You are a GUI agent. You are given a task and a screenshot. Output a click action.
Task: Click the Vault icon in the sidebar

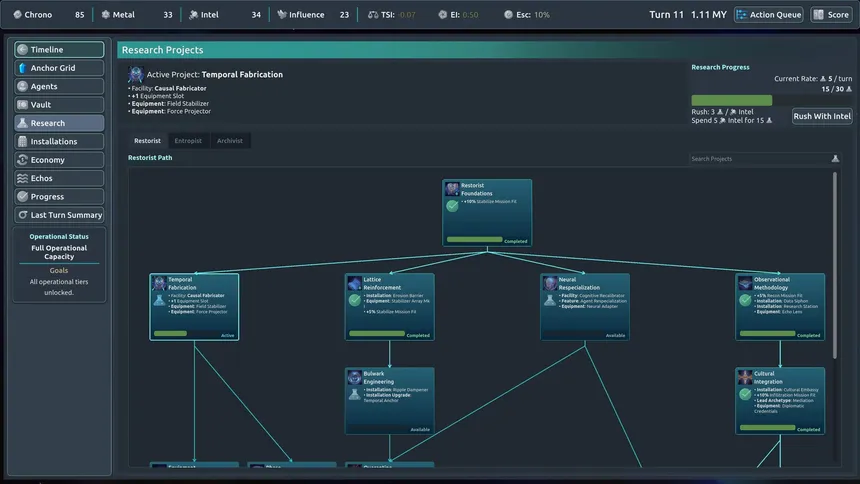(22, 105)
